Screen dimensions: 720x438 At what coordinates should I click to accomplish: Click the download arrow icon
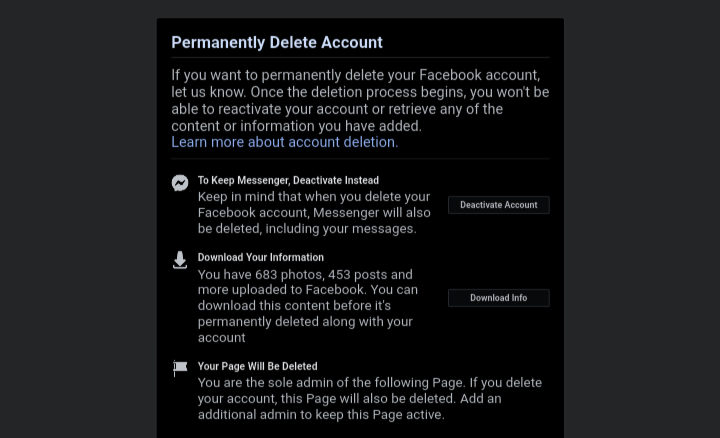coord(180,260)
